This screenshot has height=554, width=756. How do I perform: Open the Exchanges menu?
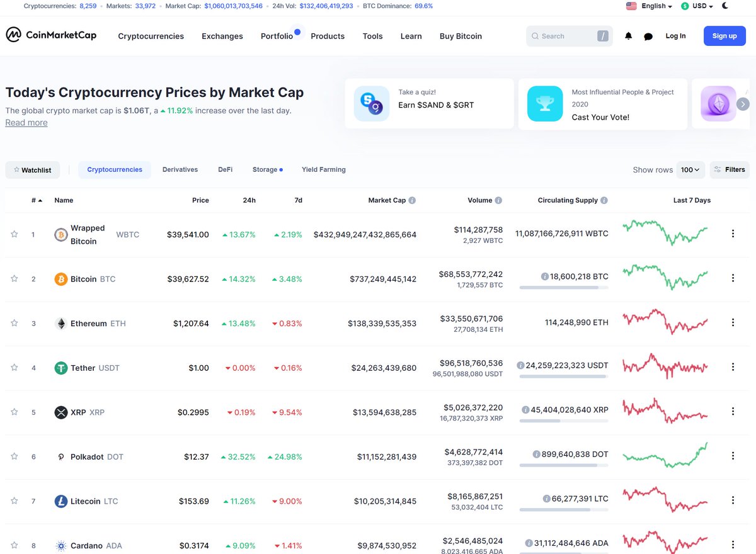coord(222,36)
